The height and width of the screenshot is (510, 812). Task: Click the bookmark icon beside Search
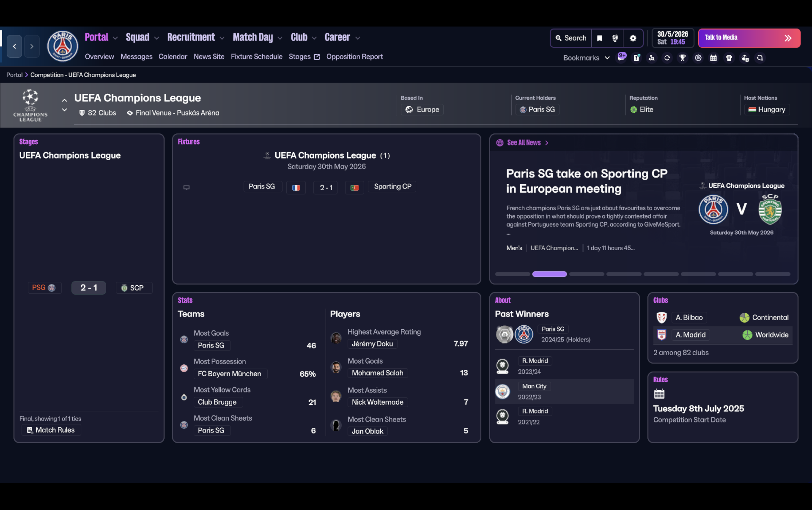pyautogui.click(x=600, y=38)
